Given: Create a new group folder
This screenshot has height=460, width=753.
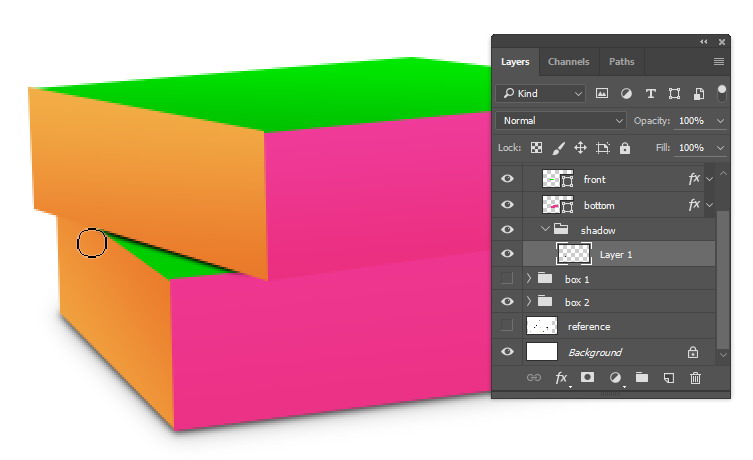Looking at the screenshot, I should click(x=642, y=378).
